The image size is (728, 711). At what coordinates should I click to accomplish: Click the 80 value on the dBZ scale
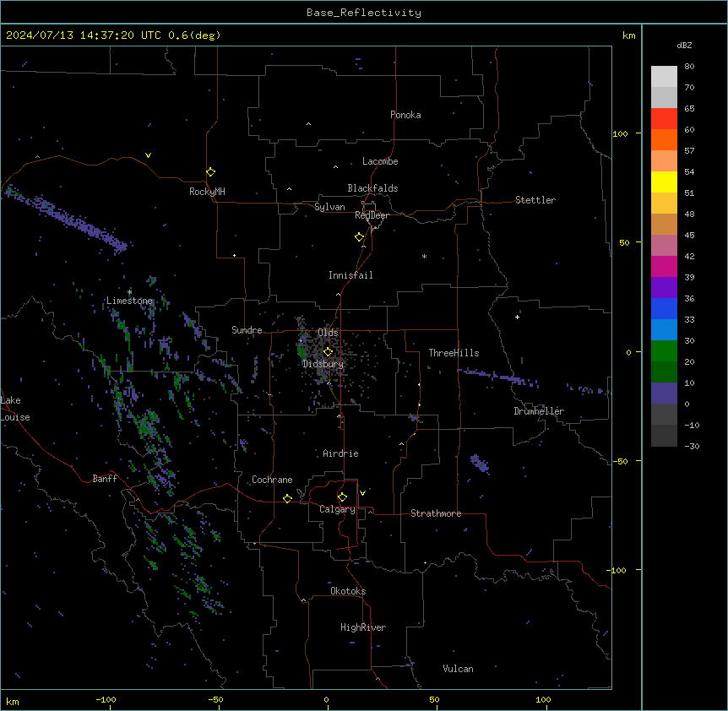tap(689, 67)
